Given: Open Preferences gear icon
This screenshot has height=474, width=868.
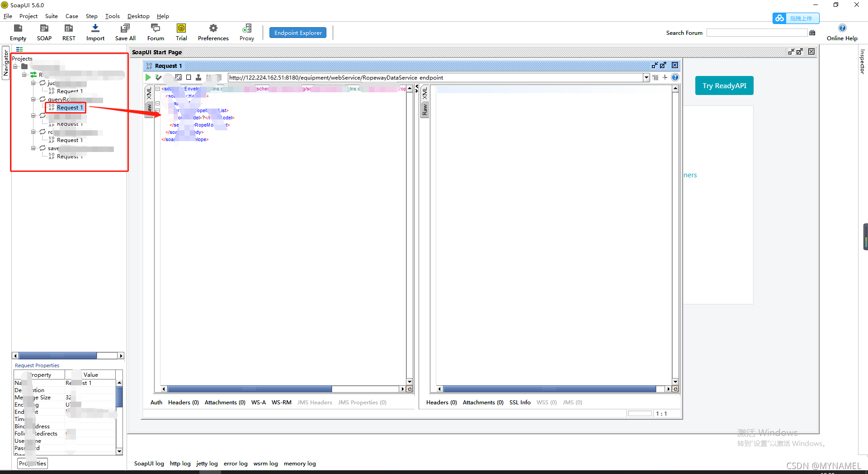Looking at the screenshot, I should (213, 28).
